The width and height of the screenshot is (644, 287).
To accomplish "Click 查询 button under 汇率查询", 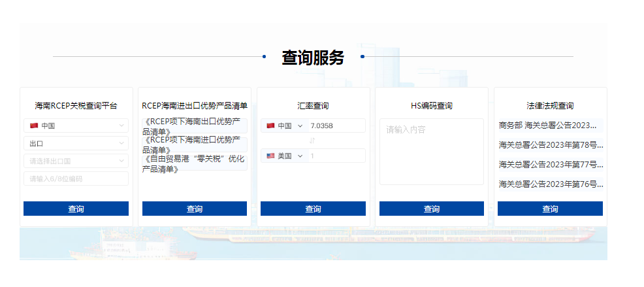I will (313, 209).
